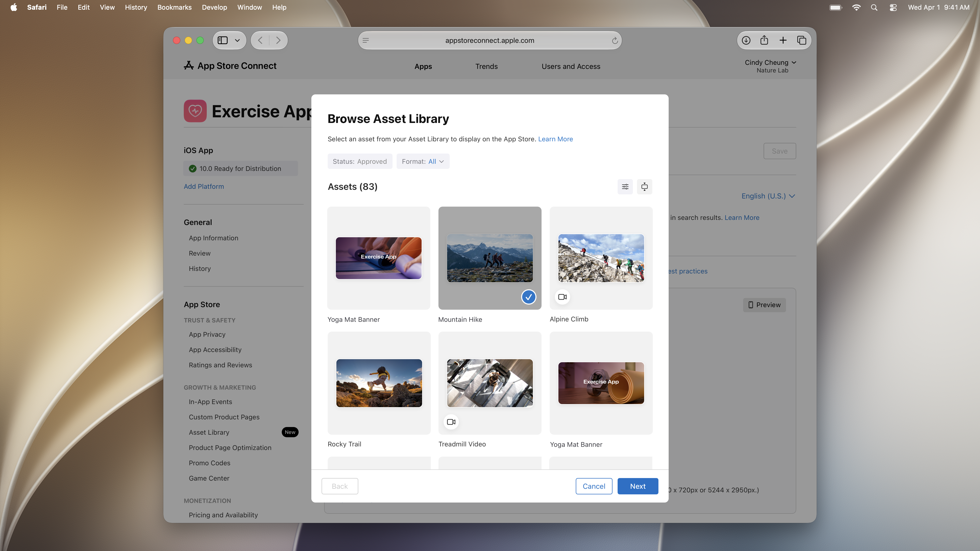980x551 pixels.
Task: Select the Alpine Climb thumbnail
Action: pos(601,258)
